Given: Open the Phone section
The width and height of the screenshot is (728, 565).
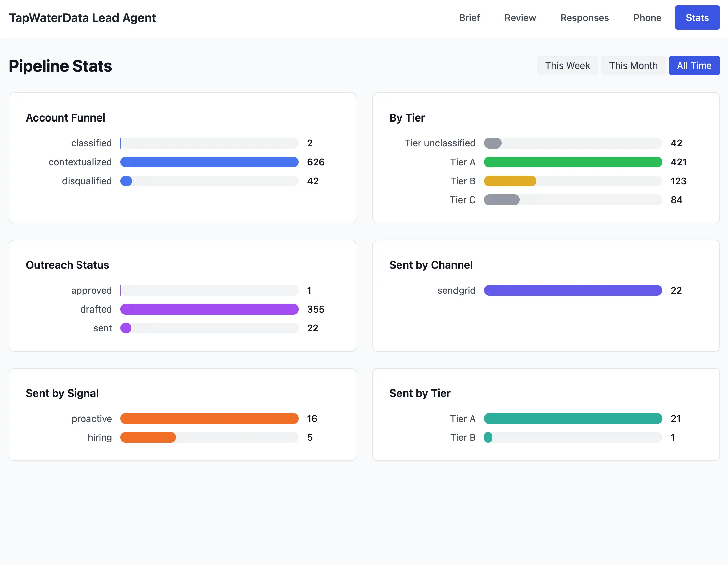Looking at the screenshot, I should [x=647, y=18].
